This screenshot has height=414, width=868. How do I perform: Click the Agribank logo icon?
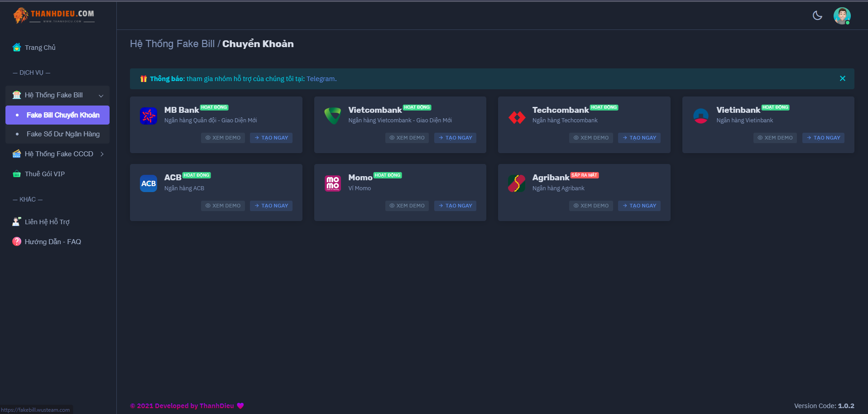click(517, 183)
